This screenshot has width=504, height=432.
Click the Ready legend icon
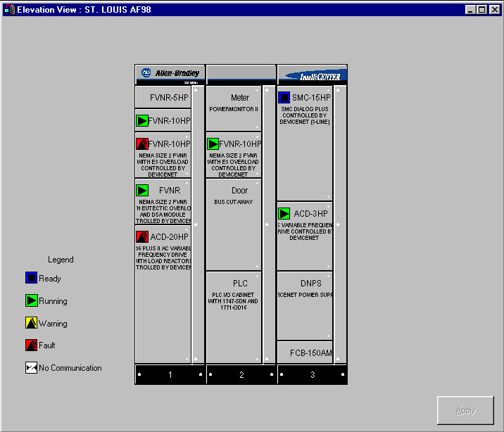(31, 277)
